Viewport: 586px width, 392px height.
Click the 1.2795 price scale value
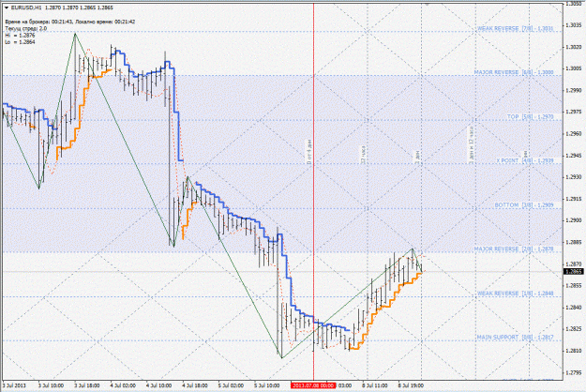[573, 372]
